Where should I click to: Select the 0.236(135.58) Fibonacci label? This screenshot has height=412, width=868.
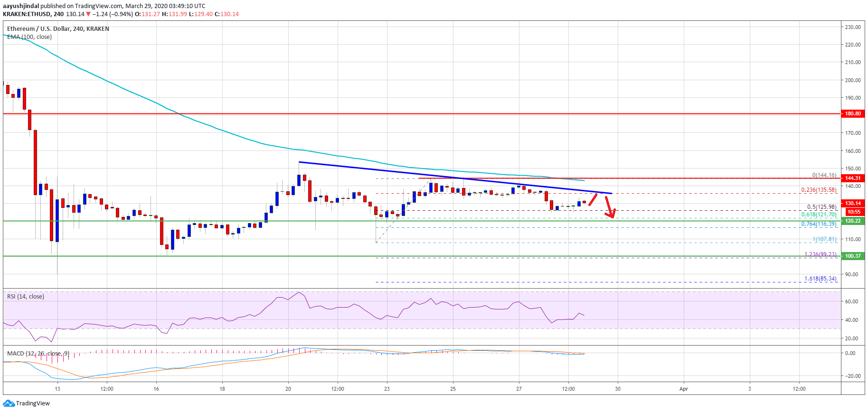(819, 190)
